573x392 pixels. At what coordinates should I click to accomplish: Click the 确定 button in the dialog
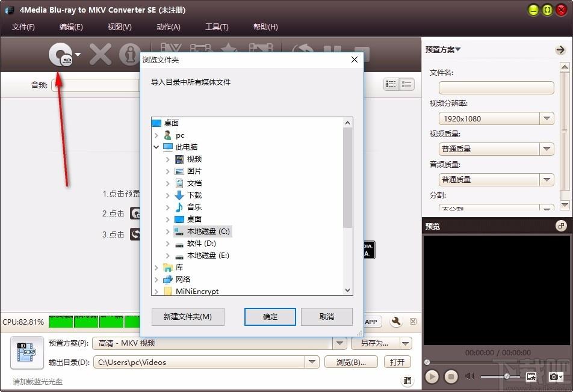pos(270,316)
